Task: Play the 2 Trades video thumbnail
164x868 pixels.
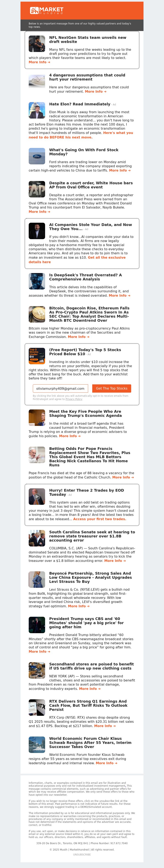Action: pyautogui.click(x=37, y=496)
